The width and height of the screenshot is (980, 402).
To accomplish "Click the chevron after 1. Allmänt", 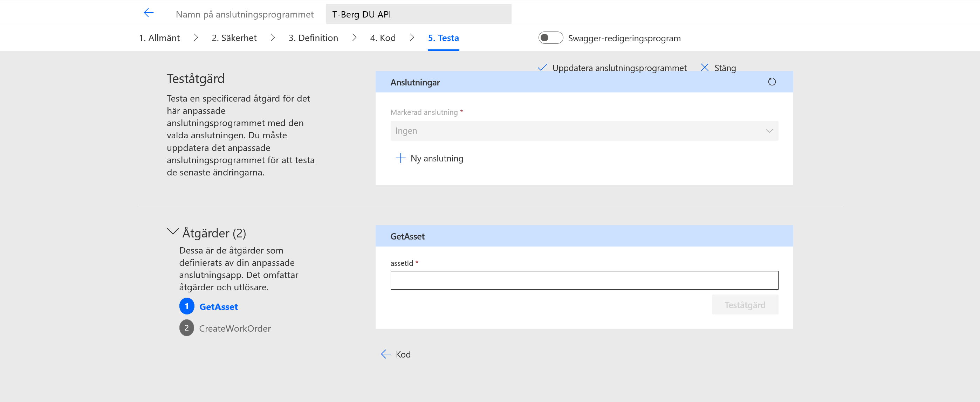I will click(x=196, y=37).
